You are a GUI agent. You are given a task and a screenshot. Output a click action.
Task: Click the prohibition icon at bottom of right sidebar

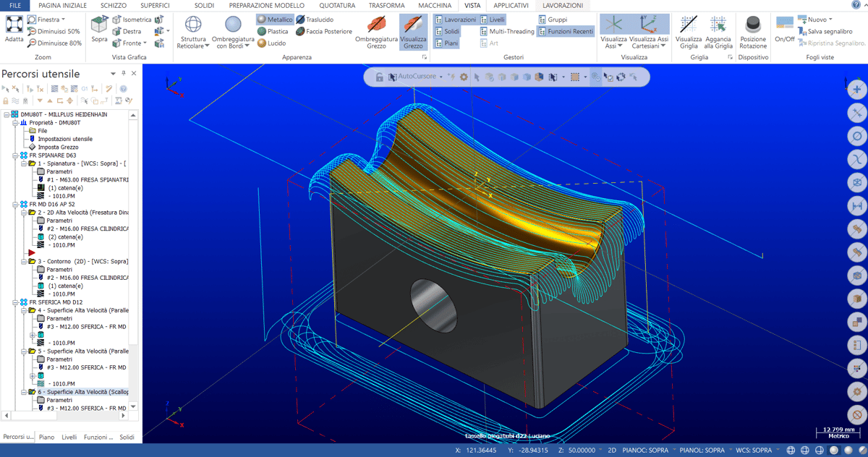tap(857, 415)
